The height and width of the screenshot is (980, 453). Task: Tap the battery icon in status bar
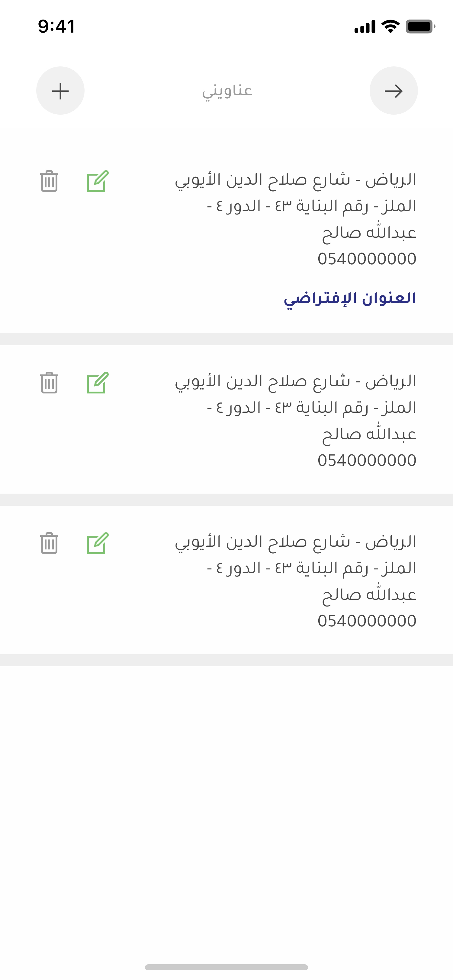(x=420, y=27)
